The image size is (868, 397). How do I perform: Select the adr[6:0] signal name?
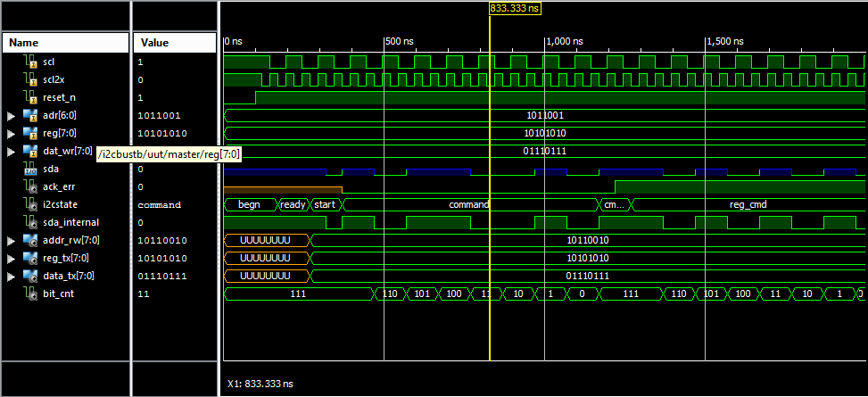(59, 116)
